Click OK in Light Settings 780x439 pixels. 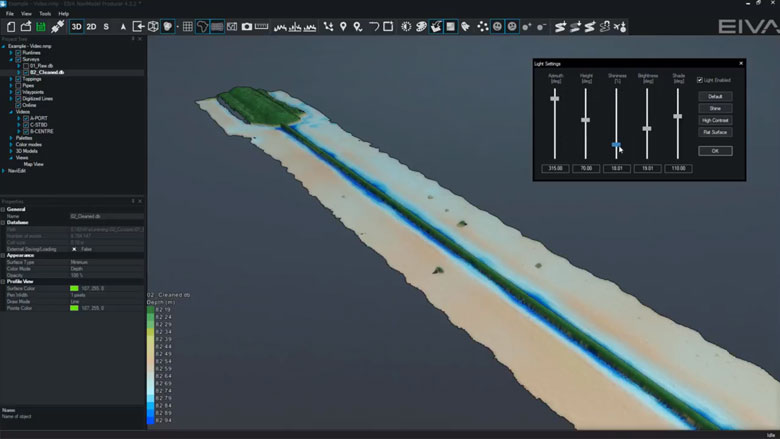(x=715, y=150)
